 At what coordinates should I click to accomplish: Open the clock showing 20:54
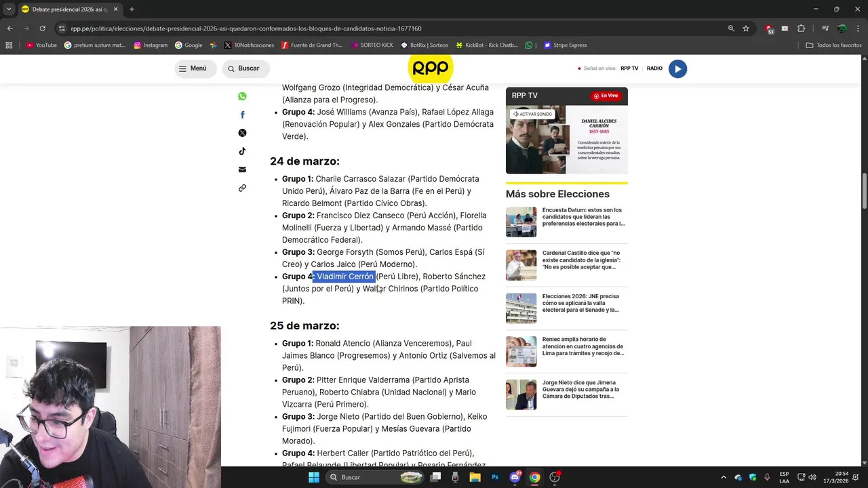coord(842,477)
